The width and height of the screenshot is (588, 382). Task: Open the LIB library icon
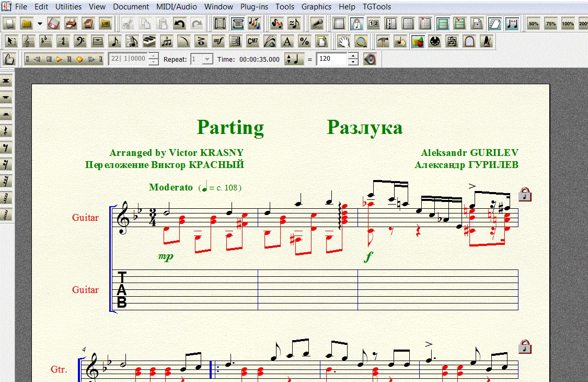point(106,24)
